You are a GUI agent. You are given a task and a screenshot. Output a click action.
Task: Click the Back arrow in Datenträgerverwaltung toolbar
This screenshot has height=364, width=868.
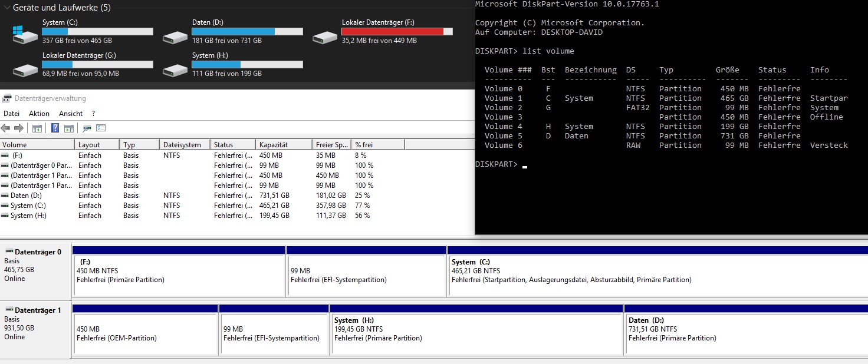[6, 128]
